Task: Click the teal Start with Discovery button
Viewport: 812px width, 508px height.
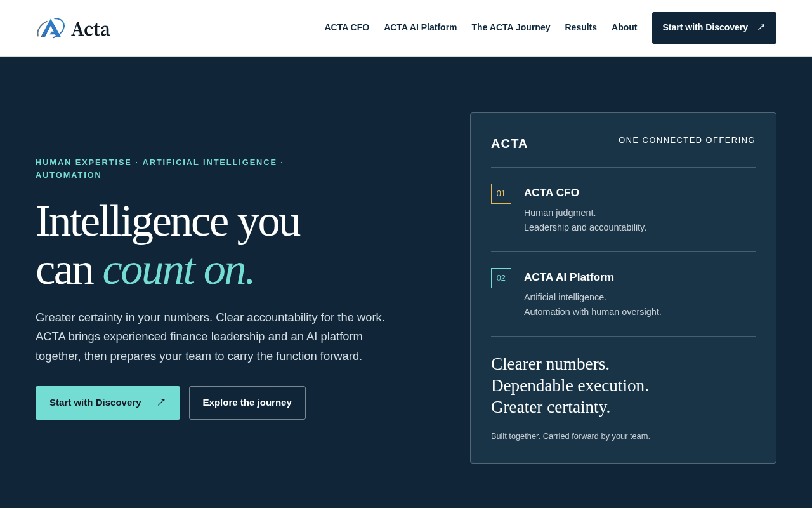Action: 108,403
